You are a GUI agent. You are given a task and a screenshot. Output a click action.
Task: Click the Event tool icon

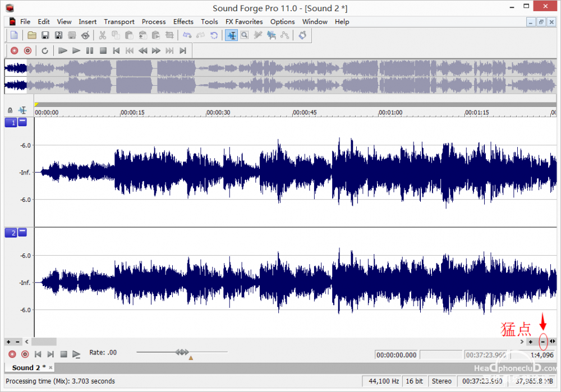pyautogui.click(x=271, y=35)
